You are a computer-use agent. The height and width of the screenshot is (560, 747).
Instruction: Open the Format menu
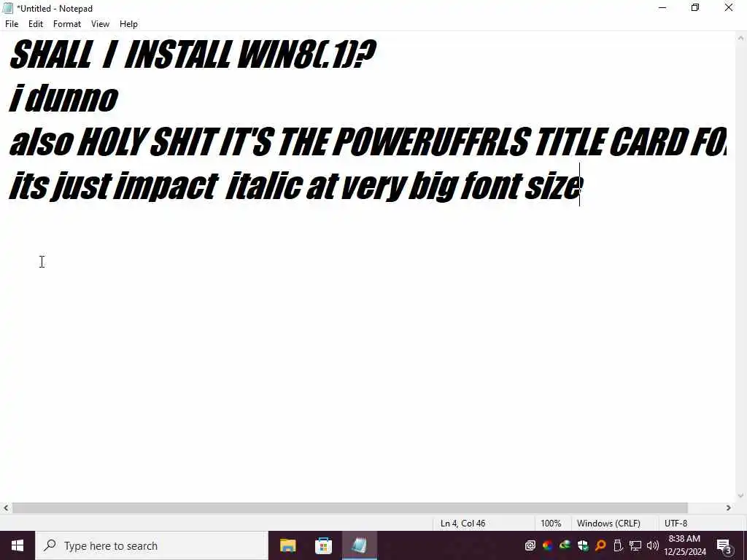point(67,24)
